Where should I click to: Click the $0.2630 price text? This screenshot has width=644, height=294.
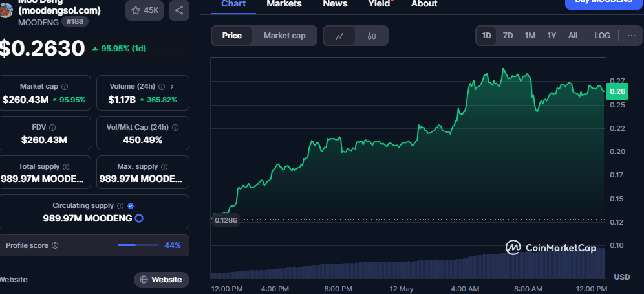pos(42,49)
